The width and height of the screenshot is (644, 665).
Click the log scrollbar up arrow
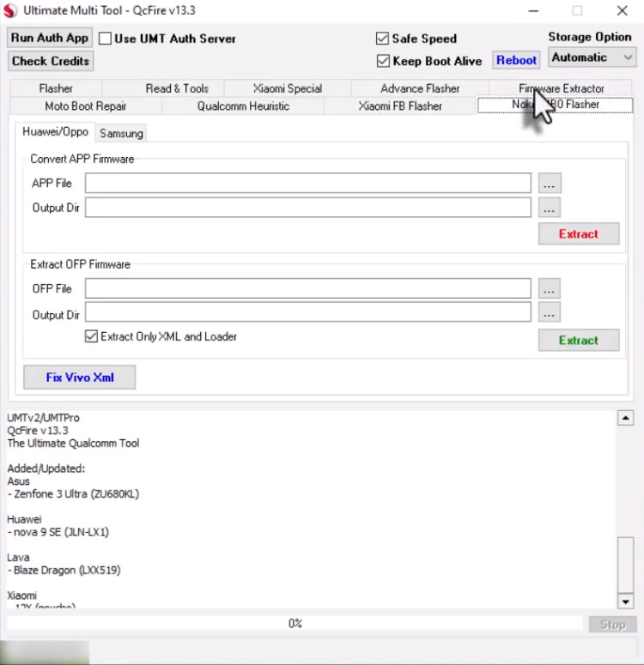tap(625, 418)
